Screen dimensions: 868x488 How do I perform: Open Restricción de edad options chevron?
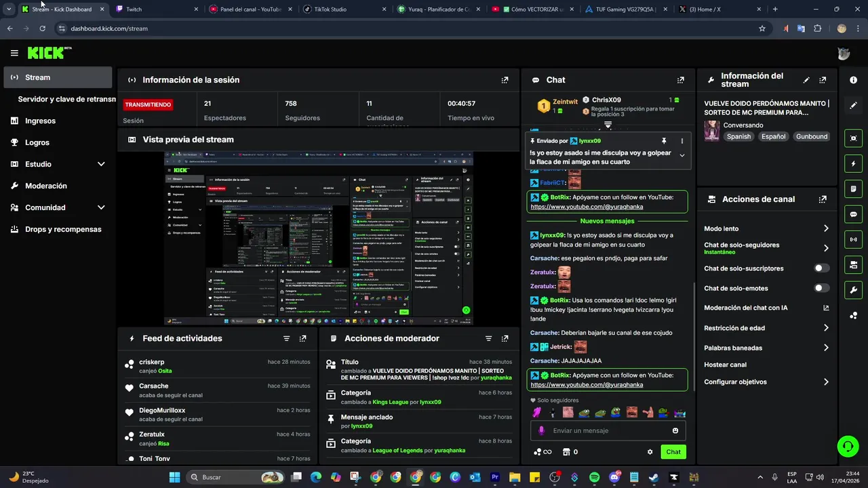point(826,328)
